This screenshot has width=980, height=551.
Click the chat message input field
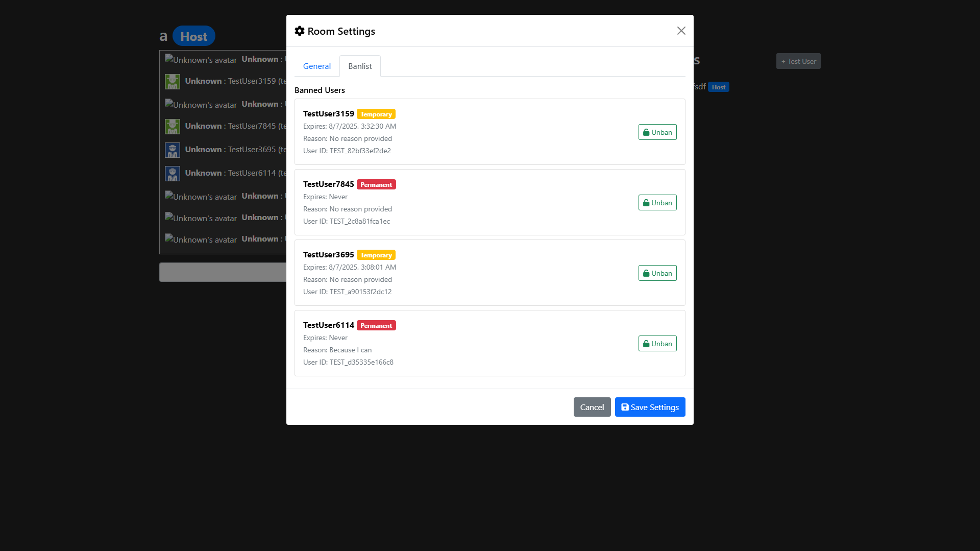[x=223, y=272]
